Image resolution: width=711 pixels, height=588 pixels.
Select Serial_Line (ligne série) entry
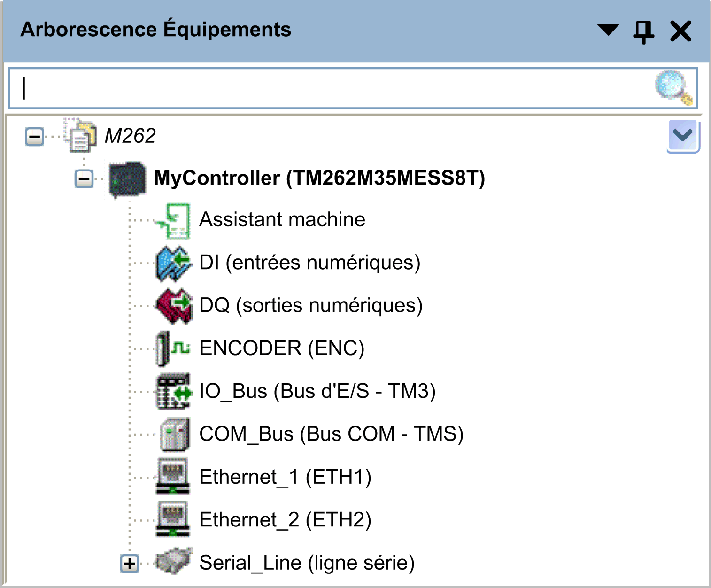tap(307, 563)
